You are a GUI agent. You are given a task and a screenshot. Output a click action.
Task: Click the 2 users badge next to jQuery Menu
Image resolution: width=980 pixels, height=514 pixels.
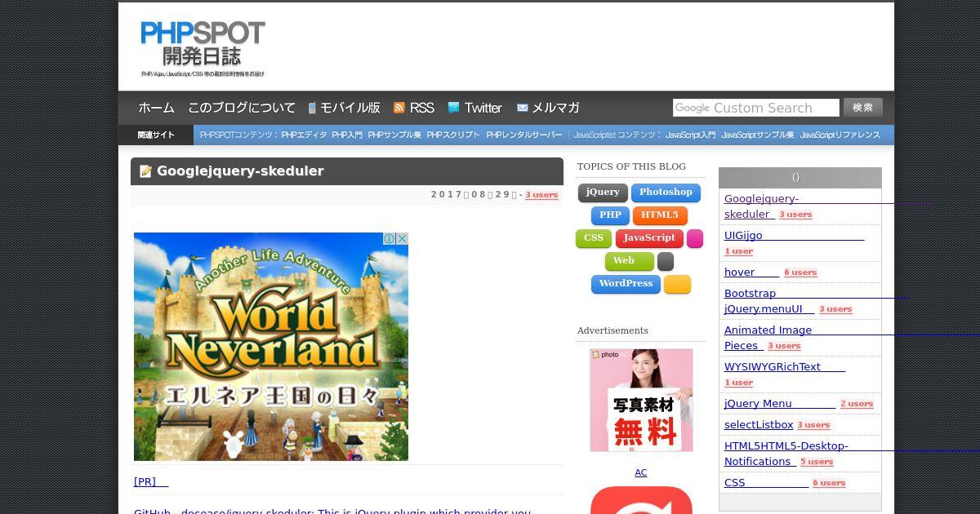[x=857, y=404]
